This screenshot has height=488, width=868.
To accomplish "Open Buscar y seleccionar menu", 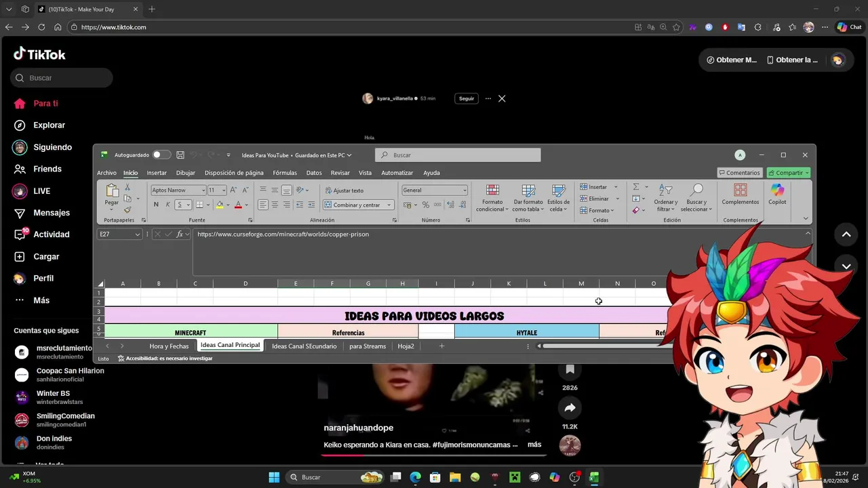I will [x=696, y=198].
